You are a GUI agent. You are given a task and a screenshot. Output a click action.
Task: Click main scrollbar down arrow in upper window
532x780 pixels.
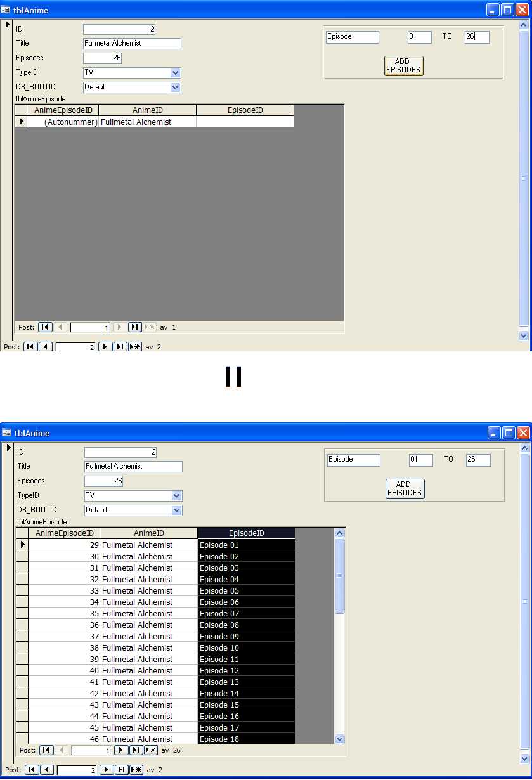pyautogui.click(x=524, y=336)
